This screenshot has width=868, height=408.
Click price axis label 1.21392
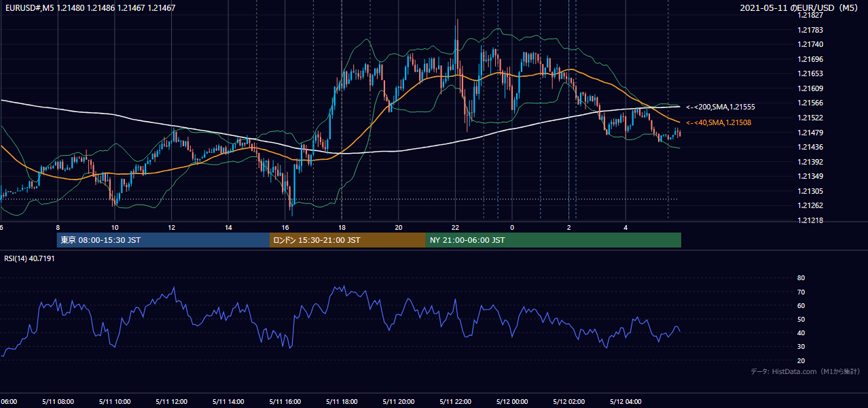click(x=810, y=162)
